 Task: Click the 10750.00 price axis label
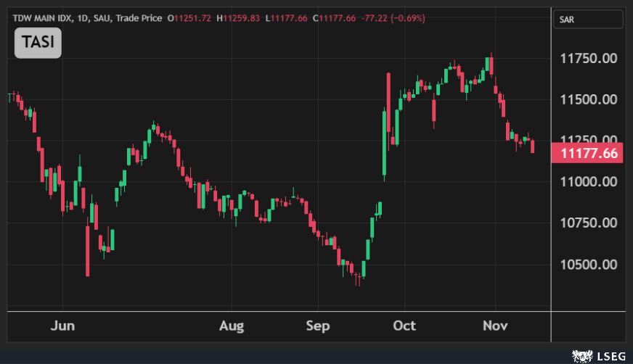tap(589, 223)
